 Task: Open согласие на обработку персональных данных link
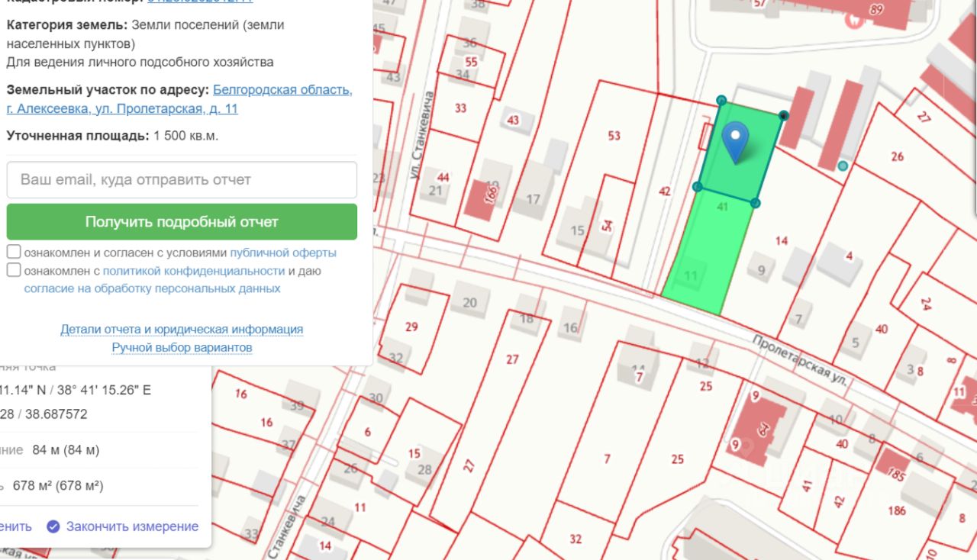pos(152,288)
